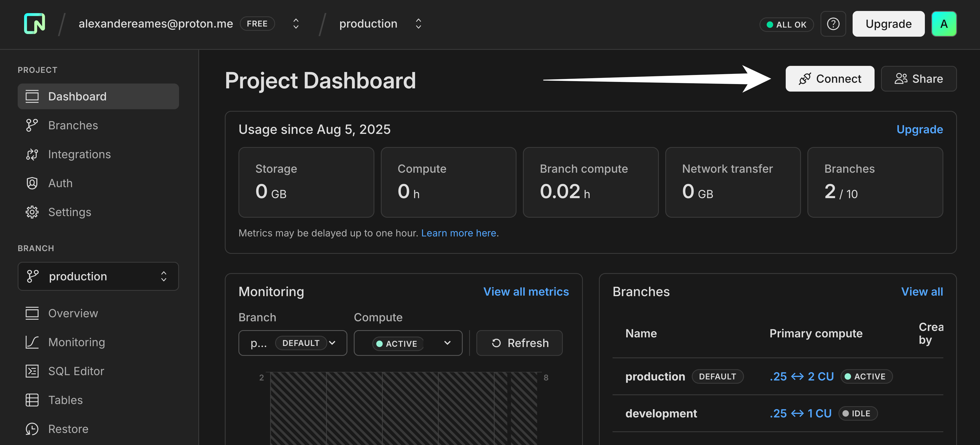
Task: Click the Tables grid icon
Action: coord(32,400)
